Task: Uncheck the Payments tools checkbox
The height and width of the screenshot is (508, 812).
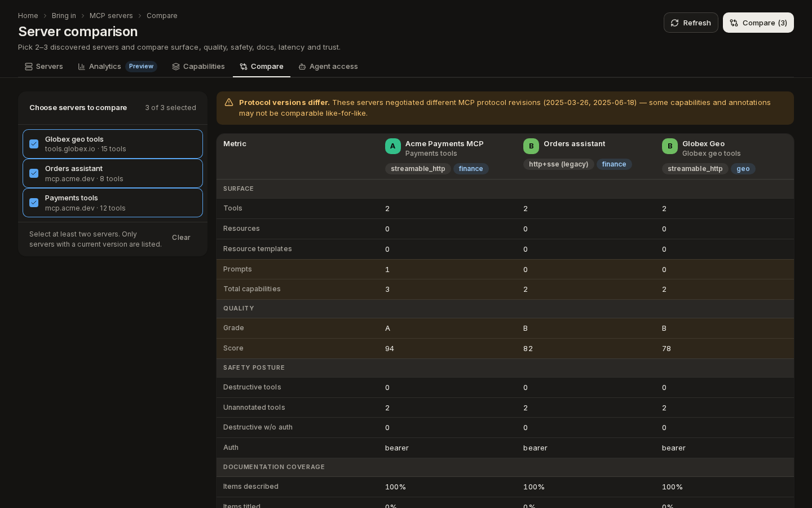Action: point(34,203)
